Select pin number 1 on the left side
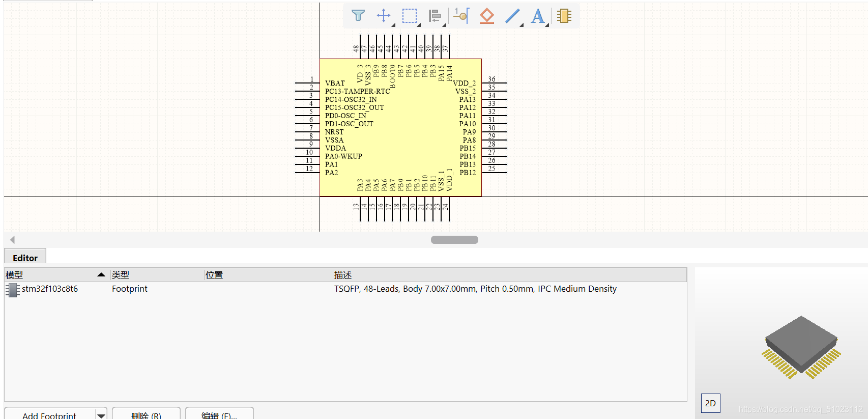 coord(312,79)
